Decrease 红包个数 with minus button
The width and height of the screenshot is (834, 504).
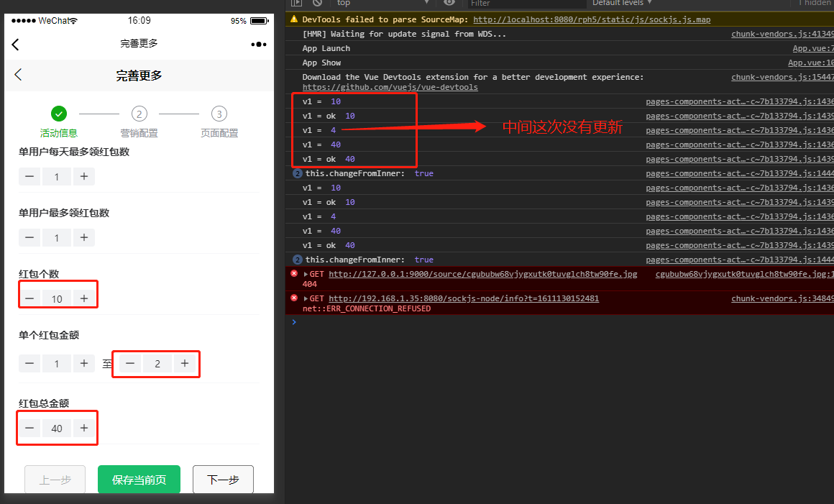point(29,299)
